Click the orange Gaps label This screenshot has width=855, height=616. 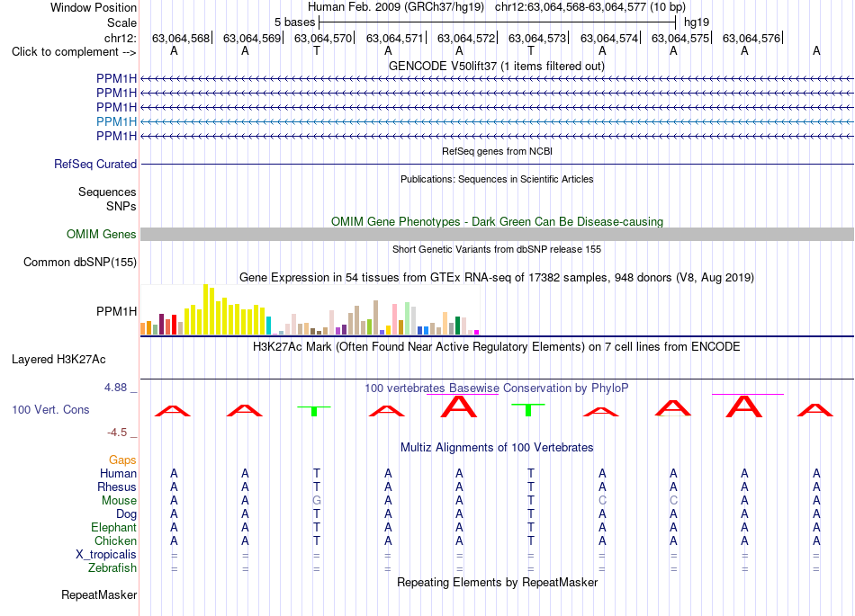click(x=122, y=460)
